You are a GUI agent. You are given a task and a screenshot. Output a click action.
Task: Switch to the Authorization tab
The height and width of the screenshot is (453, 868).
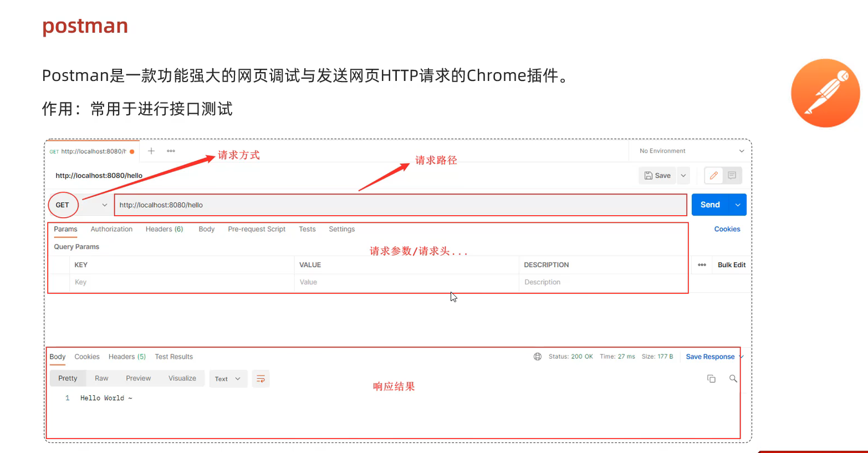(111, 229)
